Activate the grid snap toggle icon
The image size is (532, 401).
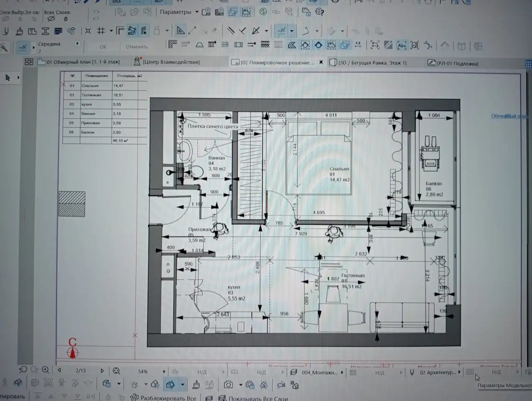pos(101,31)
